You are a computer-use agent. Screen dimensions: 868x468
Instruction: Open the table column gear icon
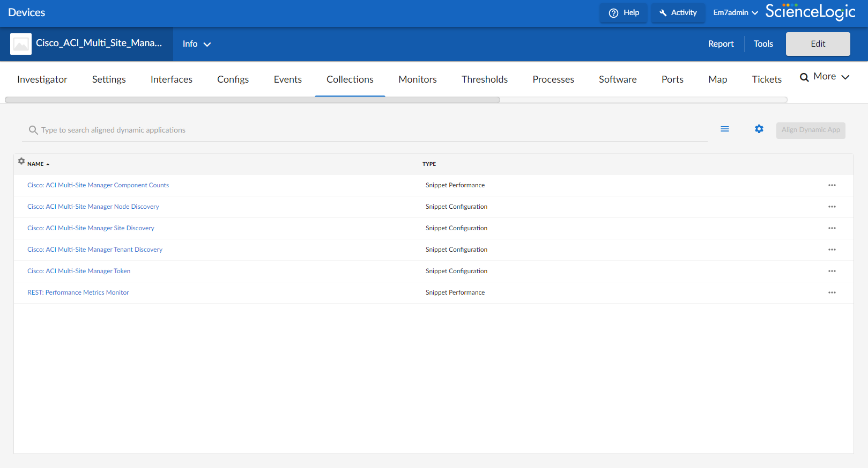(x=21, y=161)
